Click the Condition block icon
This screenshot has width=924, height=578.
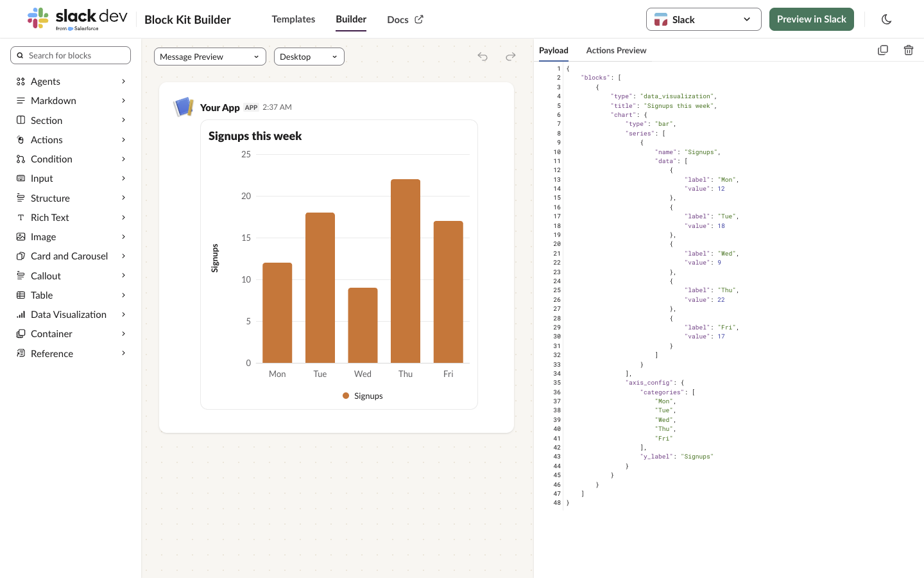21,159
